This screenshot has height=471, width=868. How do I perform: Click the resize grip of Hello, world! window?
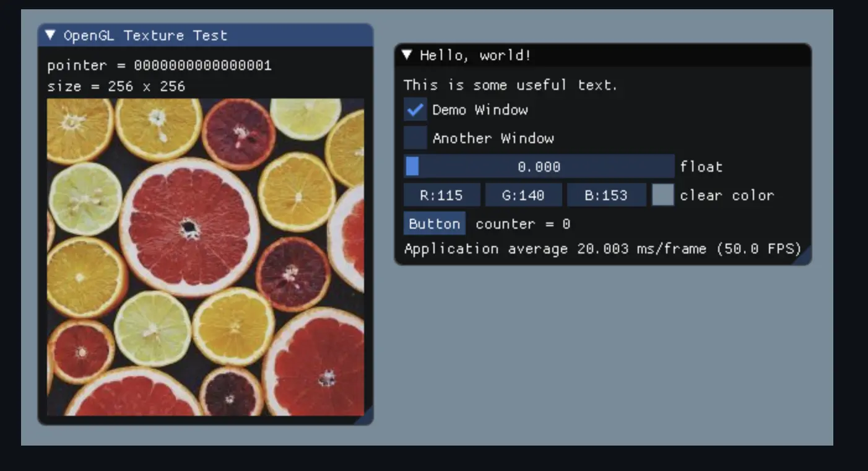802,256
